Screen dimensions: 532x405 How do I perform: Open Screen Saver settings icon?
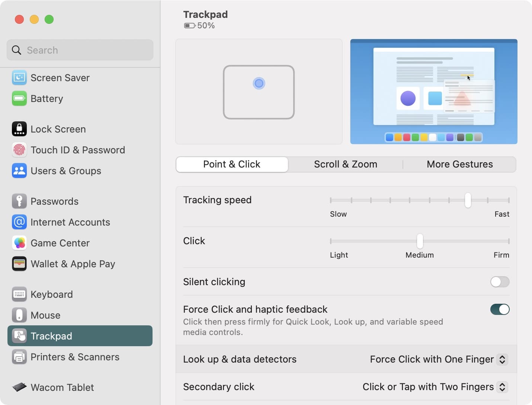(19, 78)
